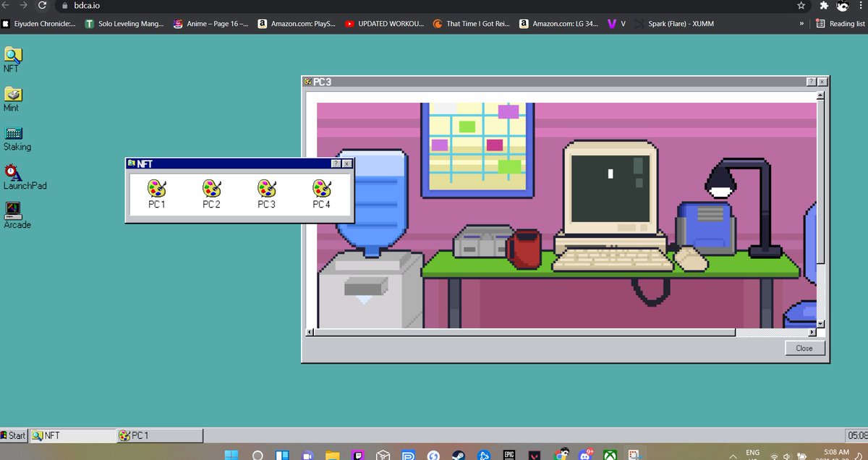Screen dimensions: 868x460
Task: Click vertical scrollbar down arrow in PC 3
Action: 821,323
